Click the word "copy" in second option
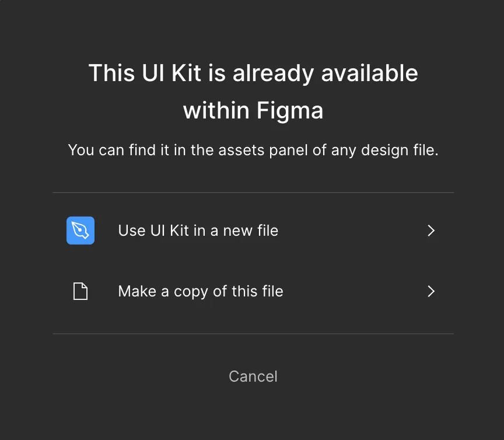The image size is (504, 440). 191,291
